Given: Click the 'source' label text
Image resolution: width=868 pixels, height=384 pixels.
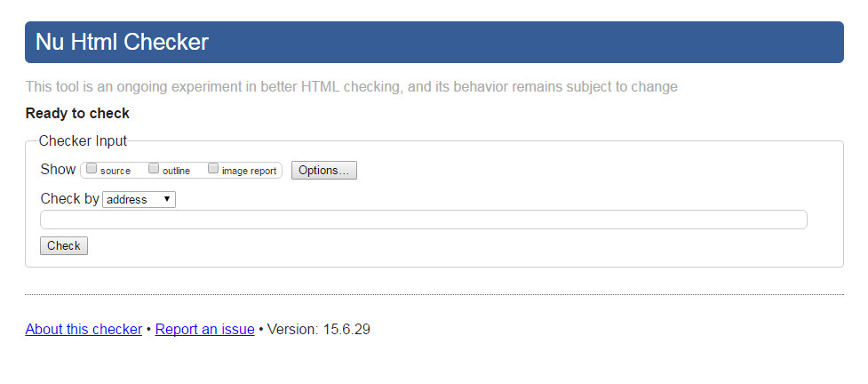Looking at the screenshot, I should 115,172.
